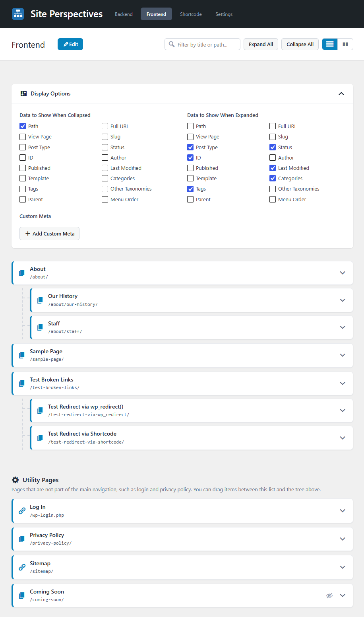Click the wp_redirect() test page icon
Viewport: 364px width, 617px height.
point(40,411)
